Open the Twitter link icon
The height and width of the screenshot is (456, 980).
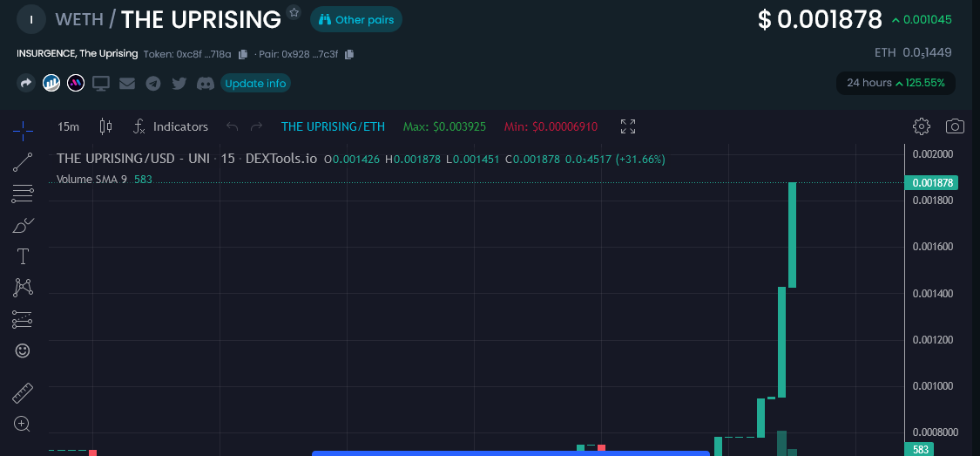pyautogui.click(x=179, y=83)
